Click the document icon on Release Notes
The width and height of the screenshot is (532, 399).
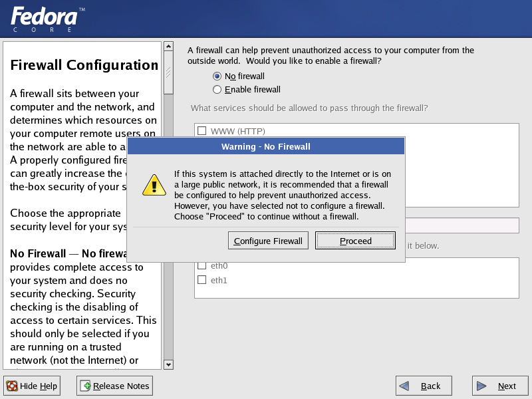[86, 386]
